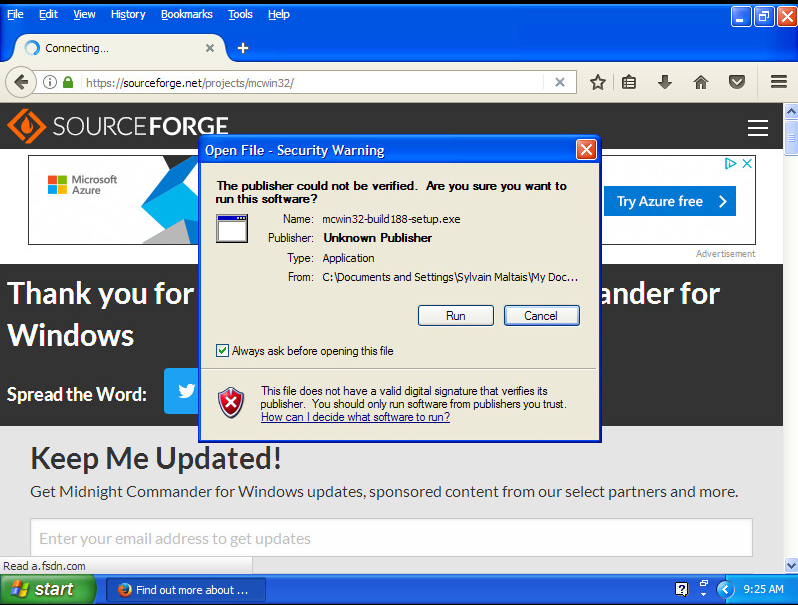This screenshot has width=798, height=605.
Task: Click the 'Keep Me Updated!' heading
Action: coord(156,458)
